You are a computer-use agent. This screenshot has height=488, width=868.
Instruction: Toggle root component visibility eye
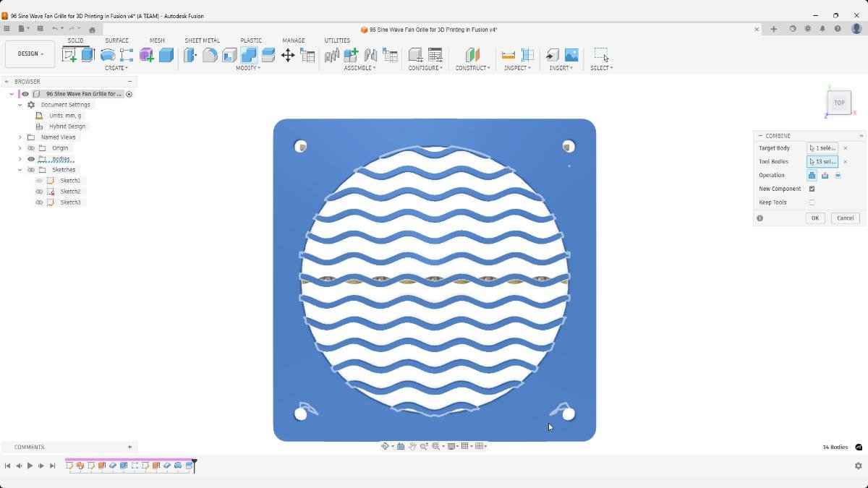pyautogui.click(x=25, y=94)
